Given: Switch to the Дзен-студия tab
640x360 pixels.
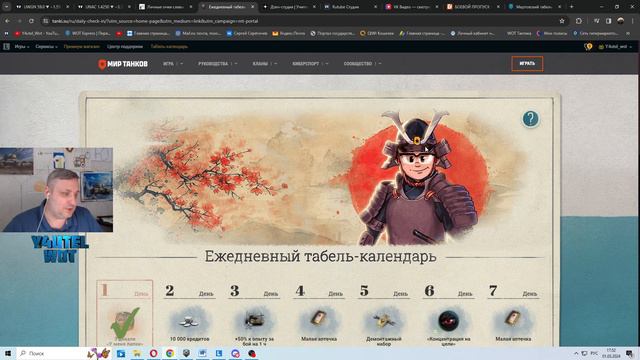Looking at the screenshot, I should [290, 7].
